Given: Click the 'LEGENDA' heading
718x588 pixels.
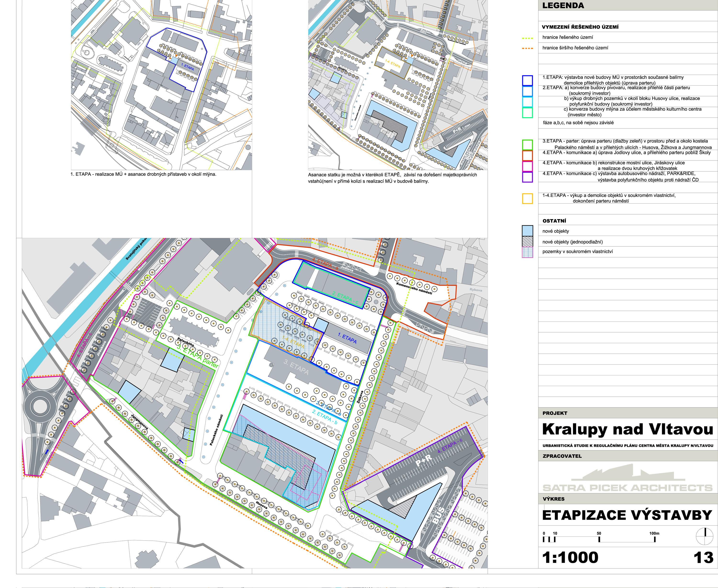Looking at the screenshot, I should (x=563, y=6).
